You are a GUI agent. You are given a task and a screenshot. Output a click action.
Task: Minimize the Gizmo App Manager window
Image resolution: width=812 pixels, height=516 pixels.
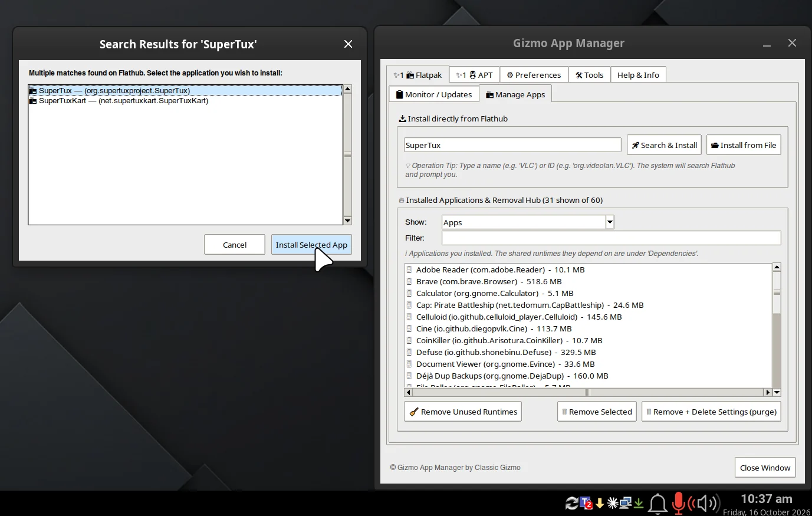[x=767, y=44]
